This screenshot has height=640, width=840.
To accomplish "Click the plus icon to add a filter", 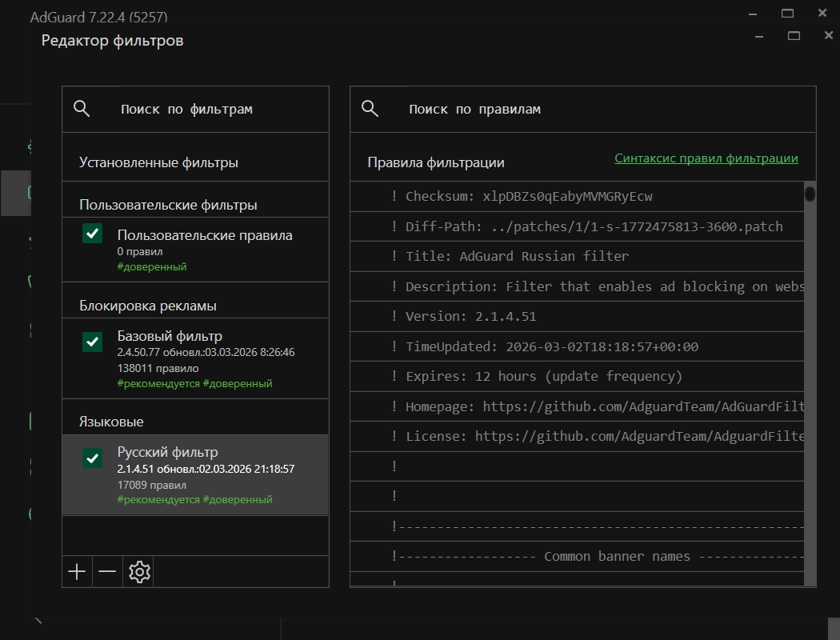I will click(x=77, y=572).
